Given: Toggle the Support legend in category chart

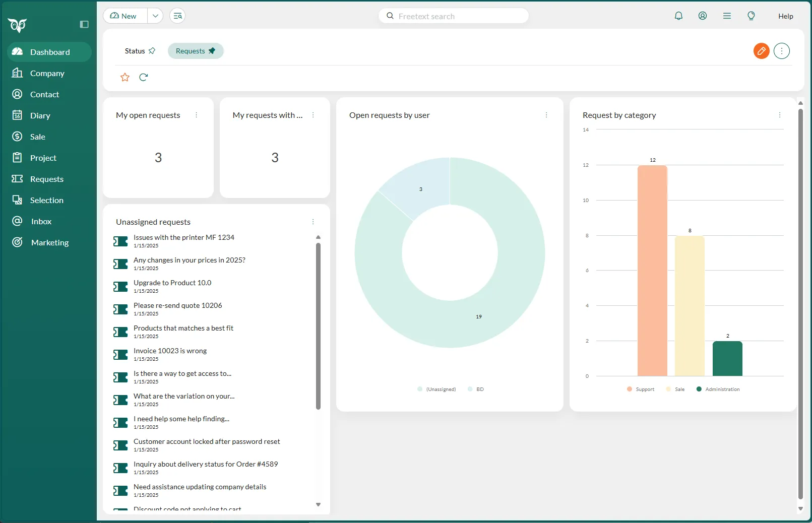Looking at the screenshot, I should click(x=641, y=389).
